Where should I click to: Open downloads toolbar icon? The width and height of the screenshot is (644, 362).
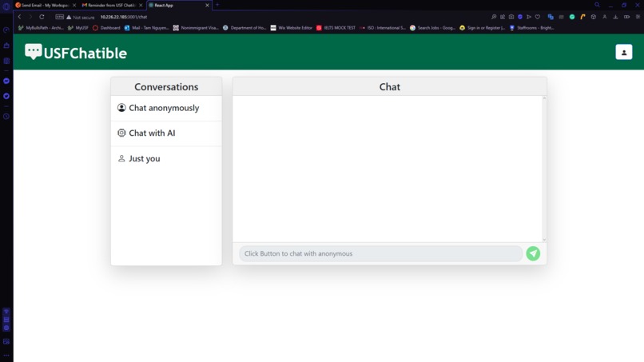point(615,17)
